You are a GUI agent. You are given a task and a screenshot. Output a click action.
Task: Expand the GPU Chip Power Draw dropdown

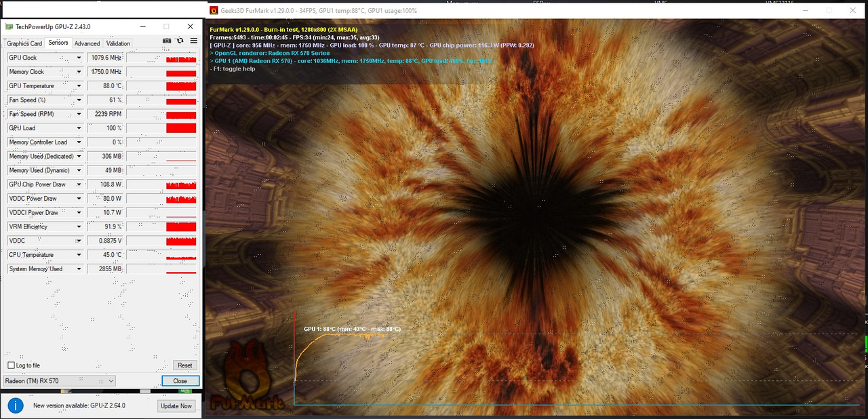click(x=79, y=184)
